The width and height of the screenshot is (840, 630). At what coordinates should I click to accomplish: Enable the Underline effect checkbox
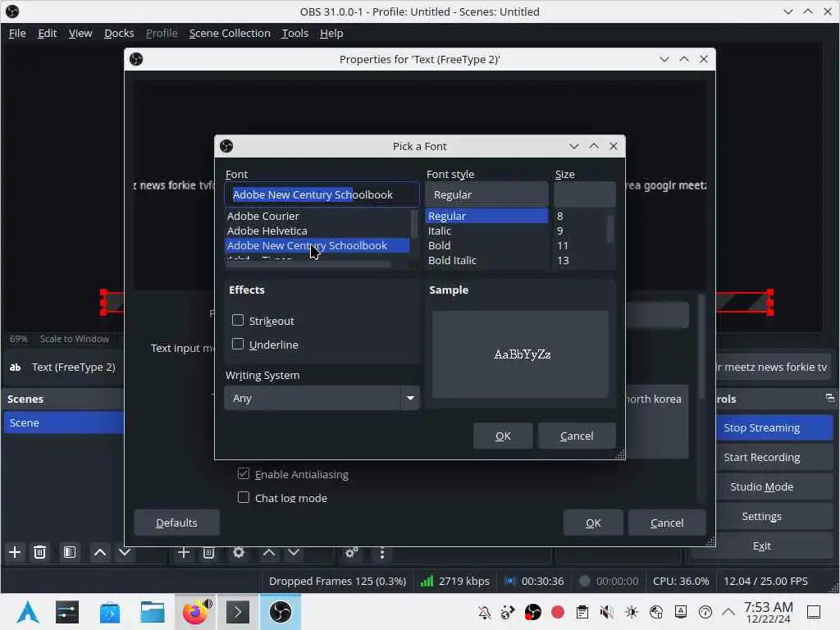238,344
